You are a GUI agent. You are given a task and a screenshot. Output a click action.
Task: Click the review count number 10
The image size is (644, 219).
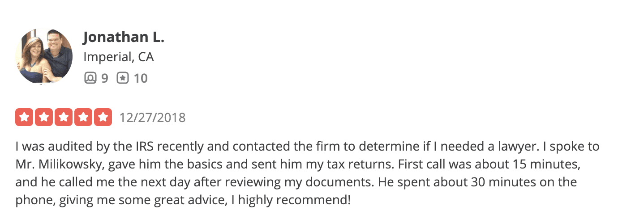(x=141, y=79)
